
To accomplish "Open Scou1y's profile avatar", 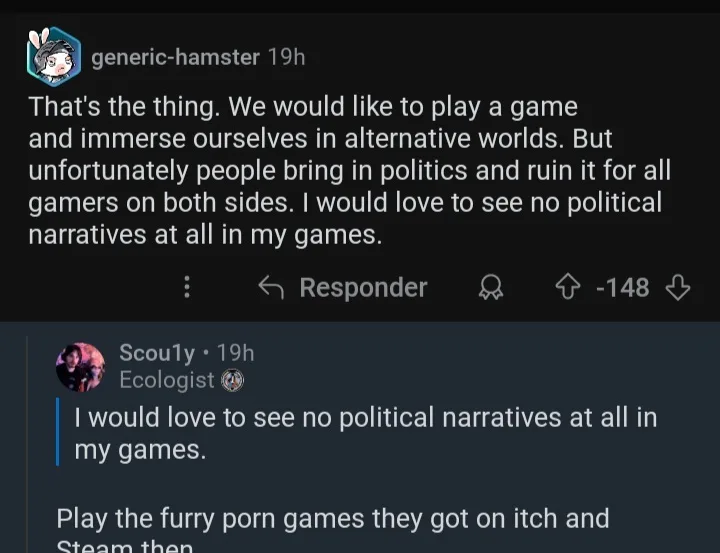I will [x=80, y=366].
